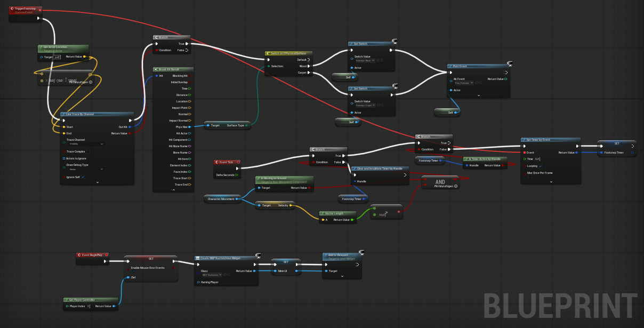This screenshot has height=328, width=644.
Task: Select the Vector Length node header
Action: 338,213
